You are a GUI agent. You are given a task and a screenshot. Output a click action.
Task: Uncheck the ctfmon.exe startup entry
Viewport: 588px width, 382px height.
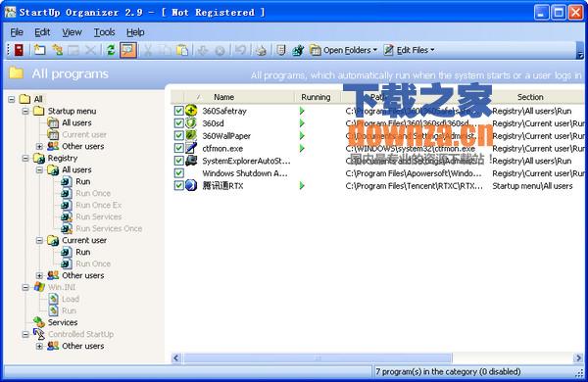[x=179, y=148]
